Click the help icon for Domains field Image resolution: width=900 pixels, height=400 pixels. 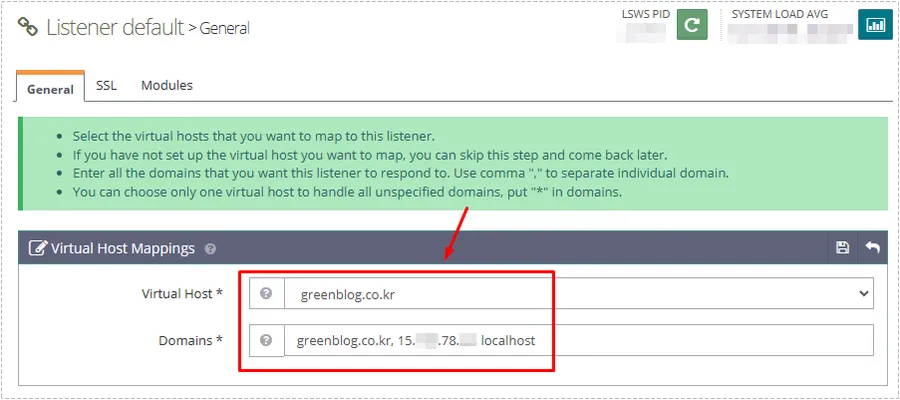click(266, 340)
